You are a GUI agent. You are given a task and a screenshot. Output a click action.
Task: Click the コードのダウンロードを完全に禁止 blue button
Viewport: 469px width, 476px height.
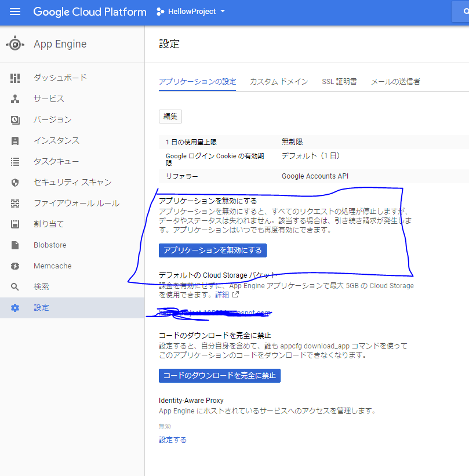pyautogui.click(x=220, y=376)
